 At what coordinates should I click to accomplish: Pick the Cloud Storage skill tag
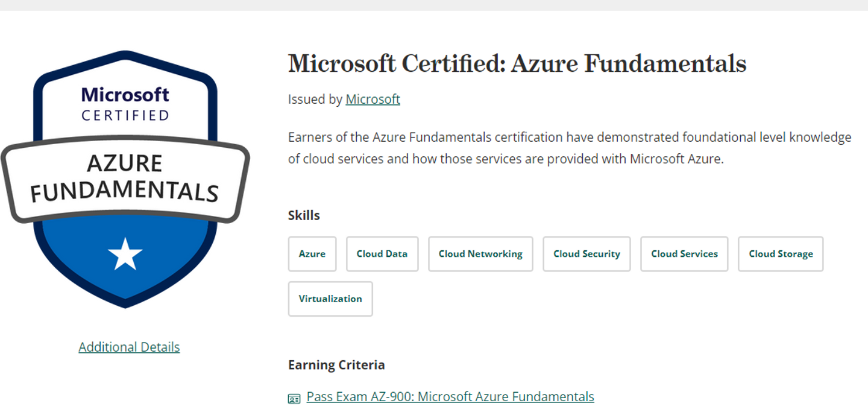781,254
